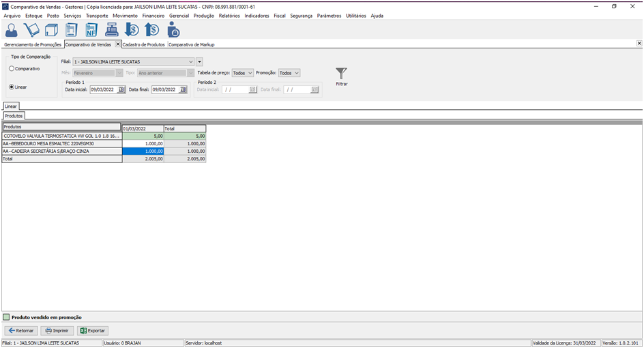Open the Movimento menu

pyautogui.click(x=126, y=16)
